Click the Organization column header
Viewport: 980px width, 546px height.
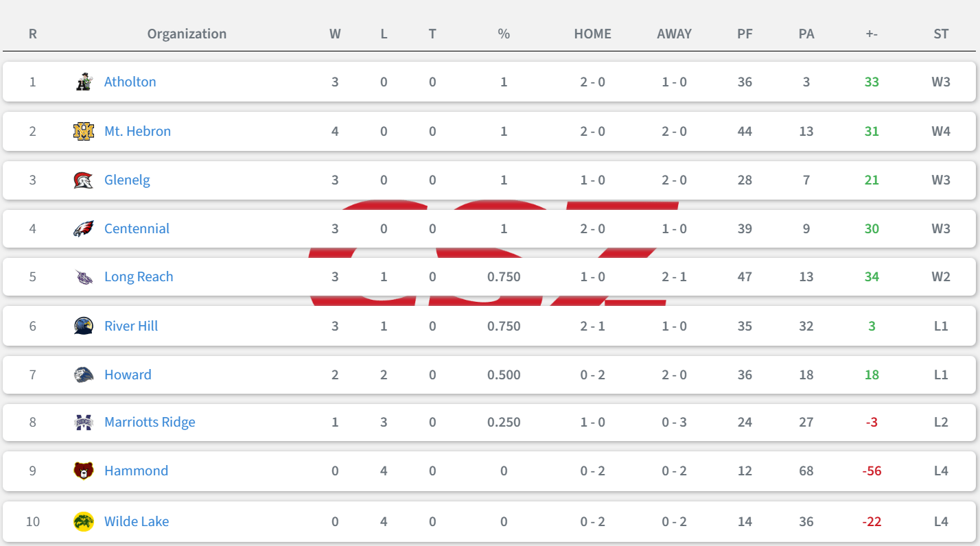187,34
